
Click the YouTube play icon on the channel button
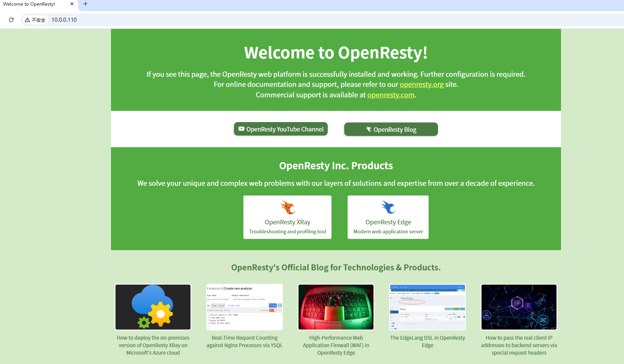click(241, 129)
